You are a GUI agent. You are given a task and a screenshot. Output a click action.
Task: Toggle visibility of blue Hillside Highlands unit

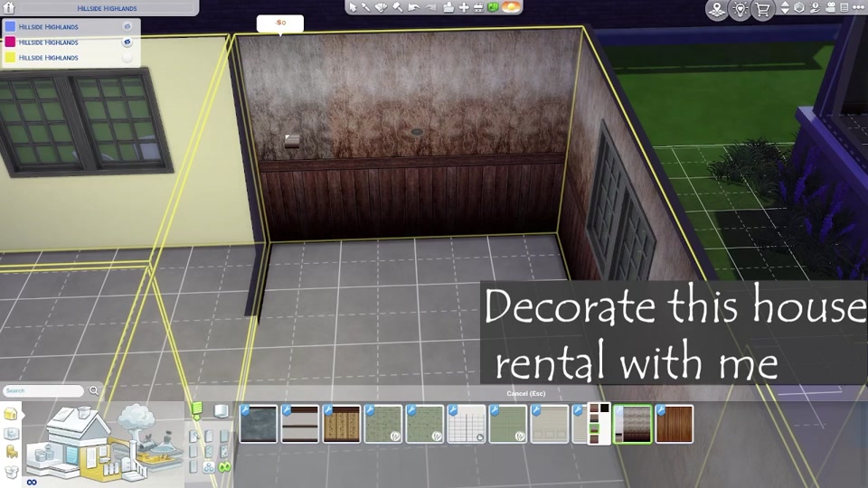click(127, 26)
